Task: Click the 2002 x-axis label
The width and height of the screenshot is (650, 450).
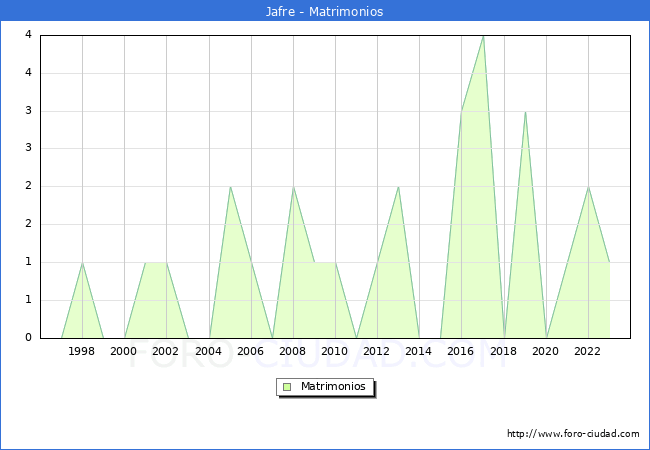Action: tap(166, 351)
